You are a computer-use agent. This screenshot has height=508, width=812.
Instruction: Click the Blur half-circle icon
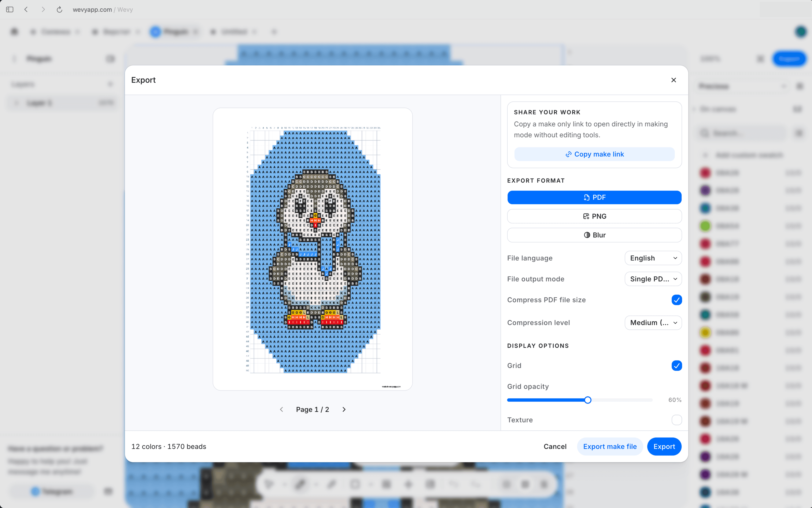tap(587, 235)
